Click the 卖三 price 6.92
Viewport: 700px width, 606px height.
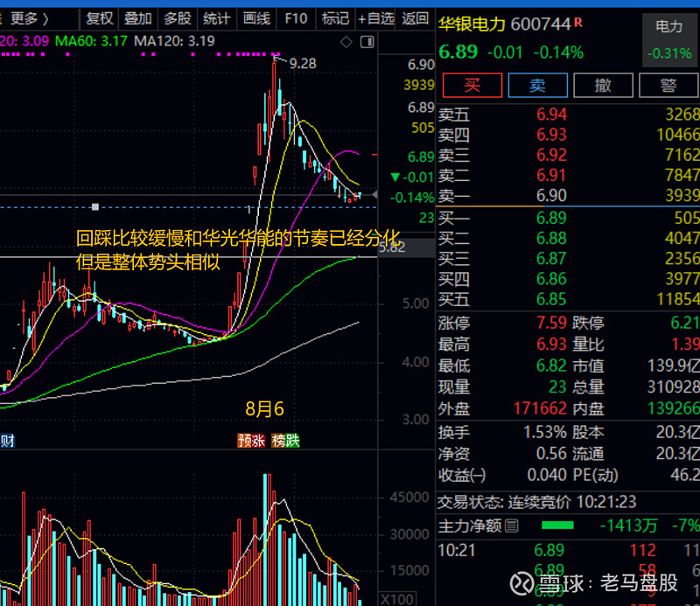(551, 155)
